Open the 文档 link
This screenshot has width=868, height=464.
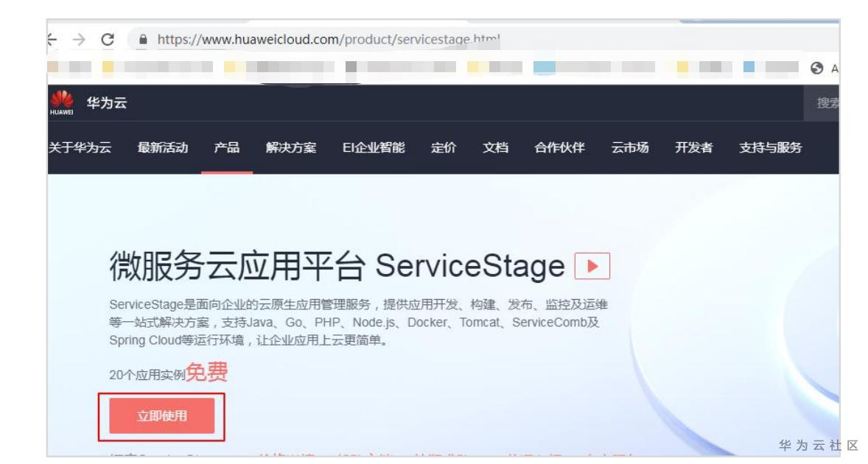(x=495, y=147)
